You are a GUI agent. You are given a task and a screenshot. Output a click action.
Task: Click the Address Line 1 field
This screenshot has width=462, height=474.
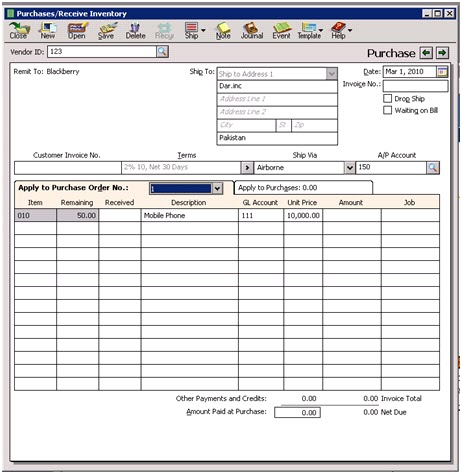pos(277,99)
